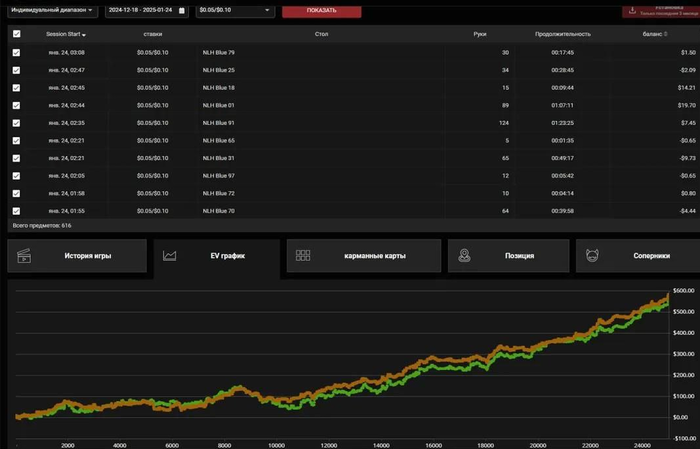The image size is (700, 449).
Task: Click the red ПОКАЗАТЬ button
Action: click(x=321, y=11)
